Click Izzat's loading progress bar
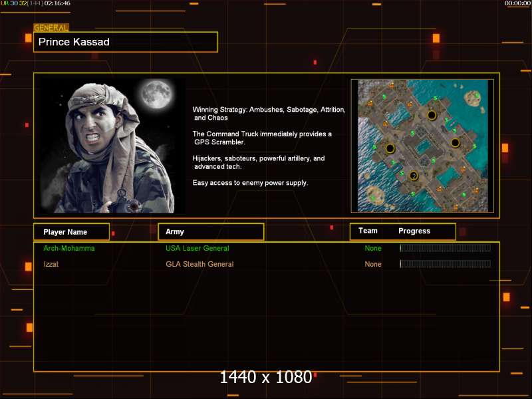Image resolution: width=532 pixels, height=399 pixels. coord(445,263)
